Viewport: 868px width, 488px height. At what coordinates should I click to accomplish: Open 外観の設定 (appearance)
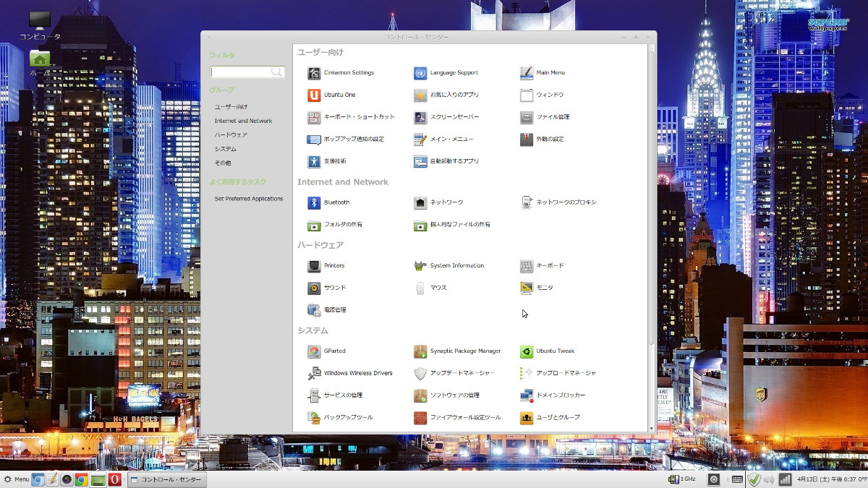542,140
